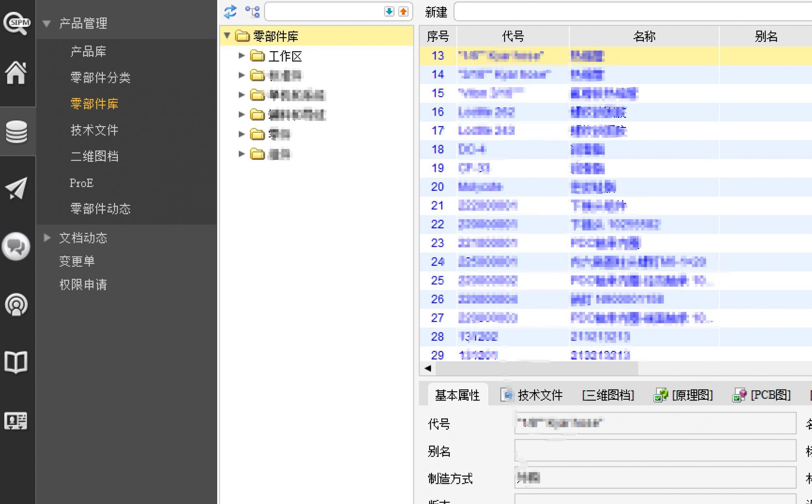Click the tree structure toolbar icon
The image size is (812, 504).
[252, 12]
